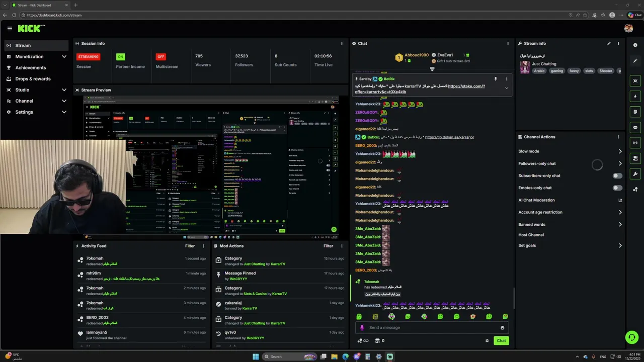
Task: Click the note icon in right rail
Action: (x=635, y=112)
